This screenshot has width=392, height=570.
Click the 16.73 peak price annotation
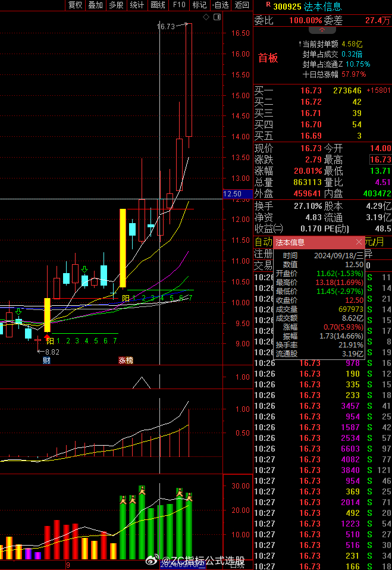click(166, 27)
